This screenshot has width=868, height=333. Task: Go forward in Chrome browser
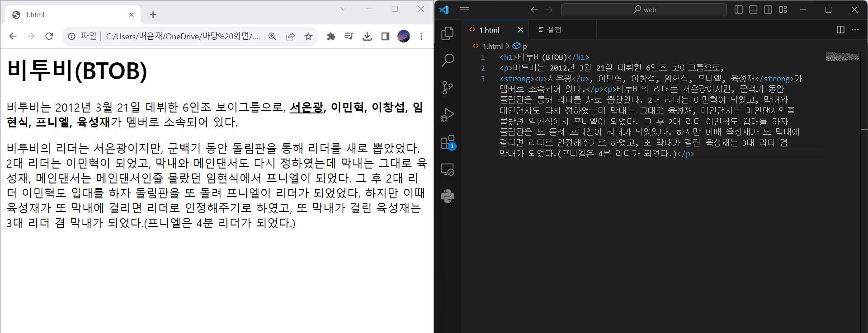pyautogui.click(x=31, y=36)
